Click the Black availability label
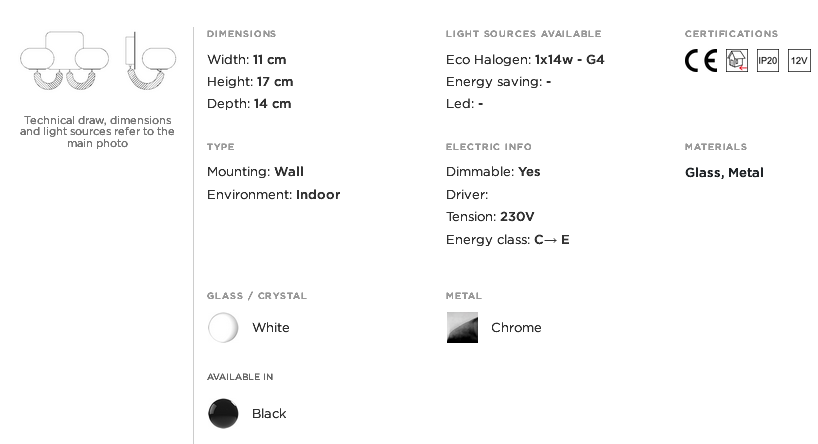The width and height of the screenshot is (818, 444). 269,414
